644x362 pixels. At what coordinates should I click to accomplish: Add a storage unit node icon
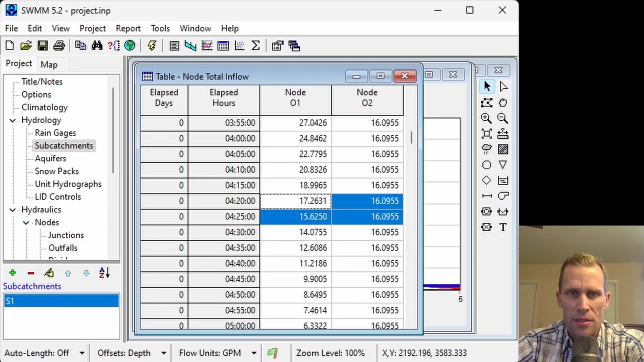point(503,180)
